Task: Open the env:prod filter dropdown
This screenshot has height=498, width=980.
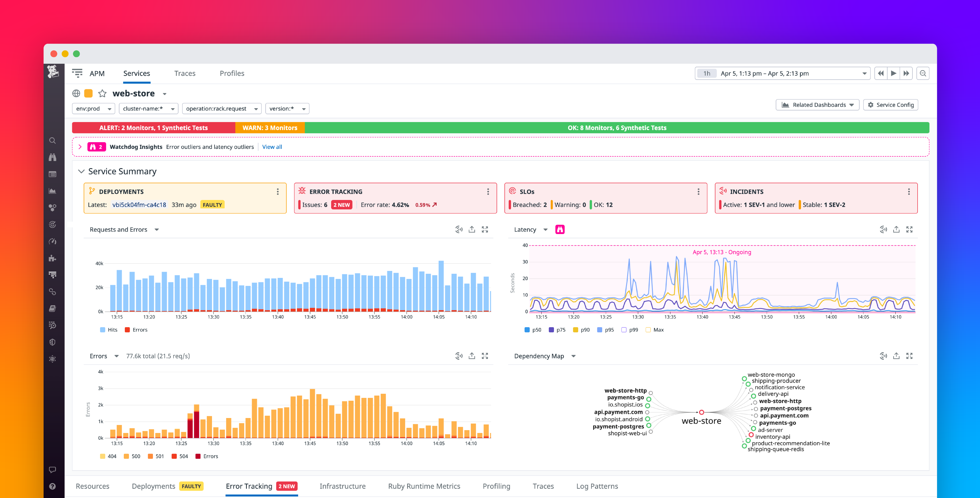Action: click(x=93, y=109)
